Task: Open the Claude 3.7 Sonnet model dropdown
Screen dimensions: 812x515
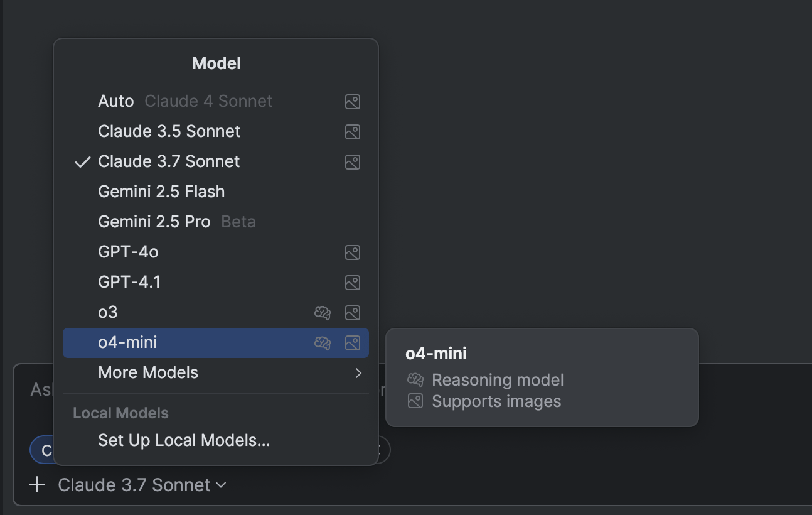Action: coord(142,485)
